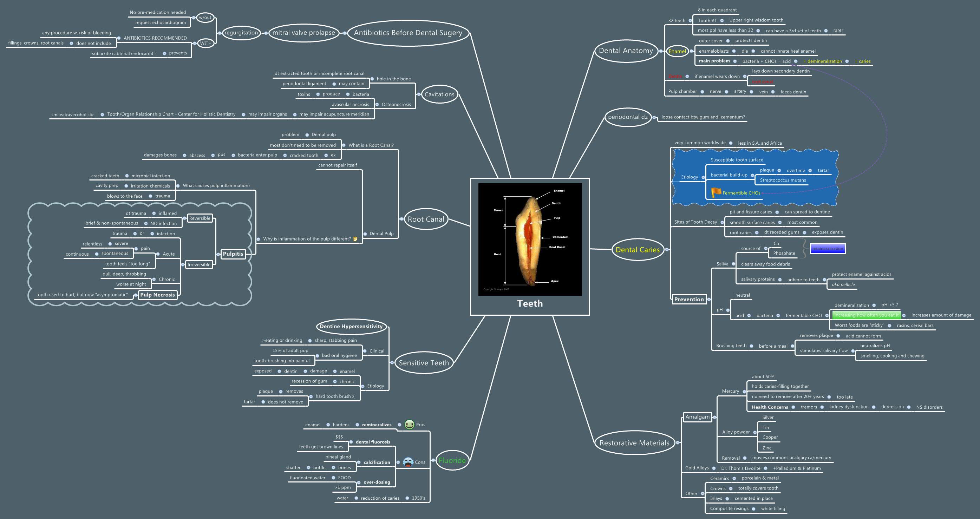Viewport: 980px width, 519px height.
Task: Select the Dental Caries topic
Action: click(x=638, y=250)
